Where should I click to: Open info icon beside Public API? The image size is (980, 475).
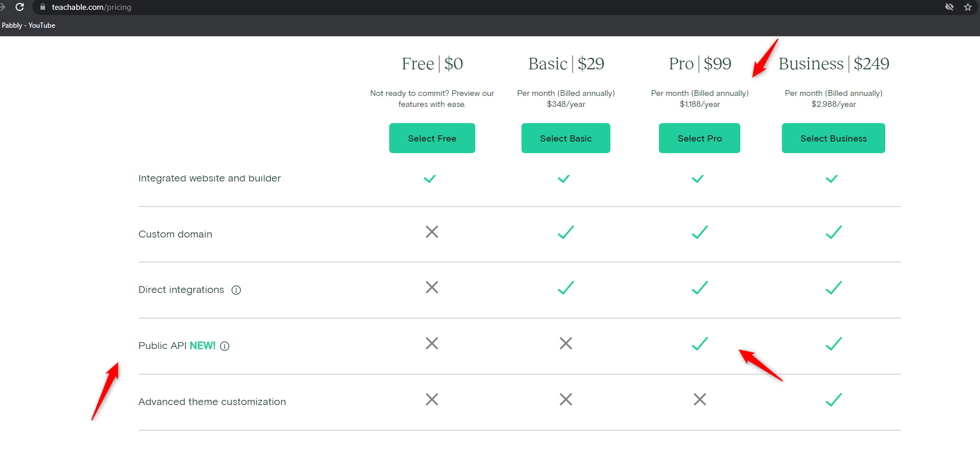pyautogui.click(x=225, y=346)
